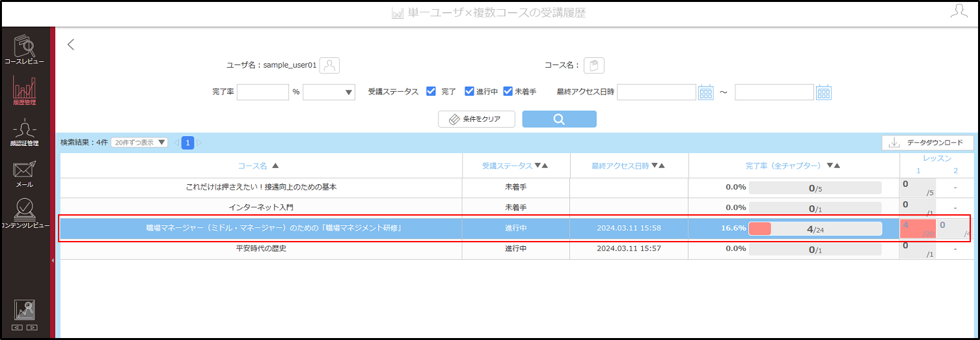Click lesson 1 cell showing 4/20
The height and width of the screenshot is (340, 980).
pos(918,229)
